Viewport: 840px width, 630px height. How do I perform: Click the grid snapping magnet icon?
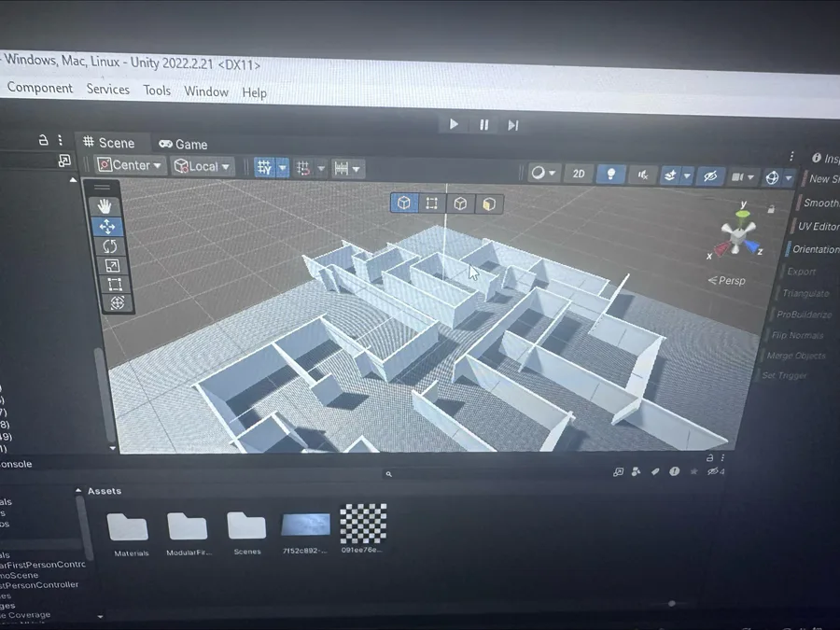[303, 169]
